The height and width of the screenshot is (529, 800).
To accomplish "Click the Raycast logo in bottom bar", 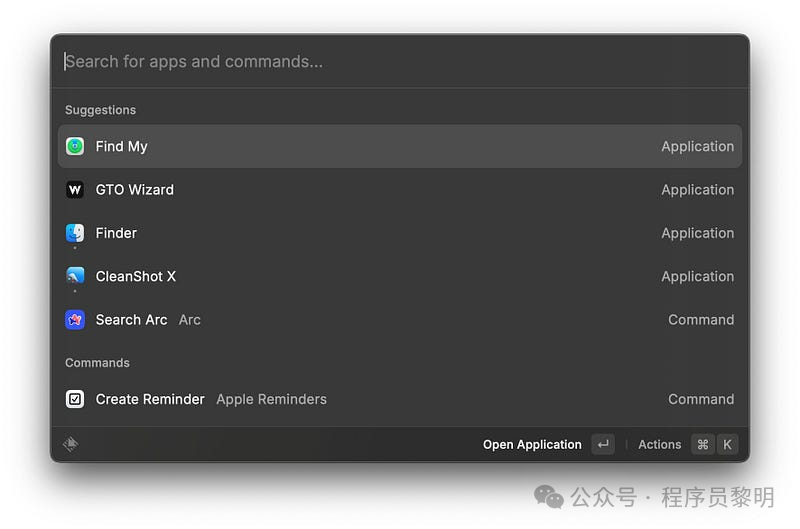I will [71, 445].
